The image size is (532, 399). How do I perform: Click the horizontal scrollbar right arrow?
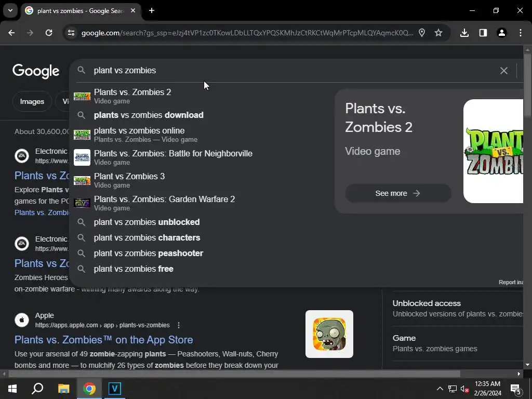pos(519,374)
